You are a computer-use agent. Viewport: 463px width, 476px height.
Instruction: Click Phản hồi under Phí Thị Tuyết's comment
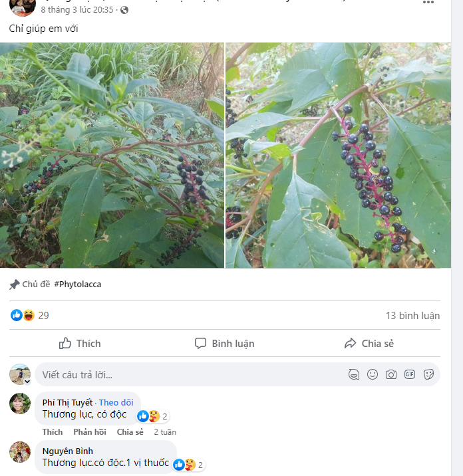90,431
